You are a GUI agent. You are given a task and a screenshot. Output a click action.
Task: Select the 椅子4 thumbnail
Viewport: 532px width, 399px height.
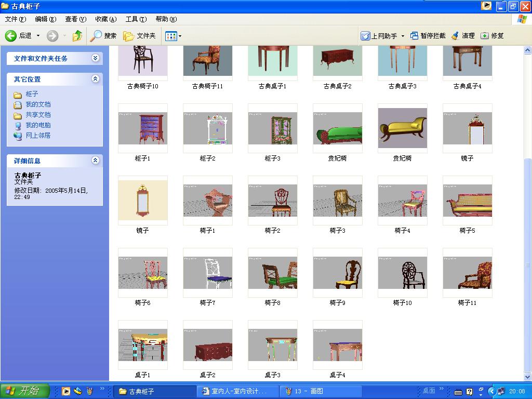pos(403,201)
